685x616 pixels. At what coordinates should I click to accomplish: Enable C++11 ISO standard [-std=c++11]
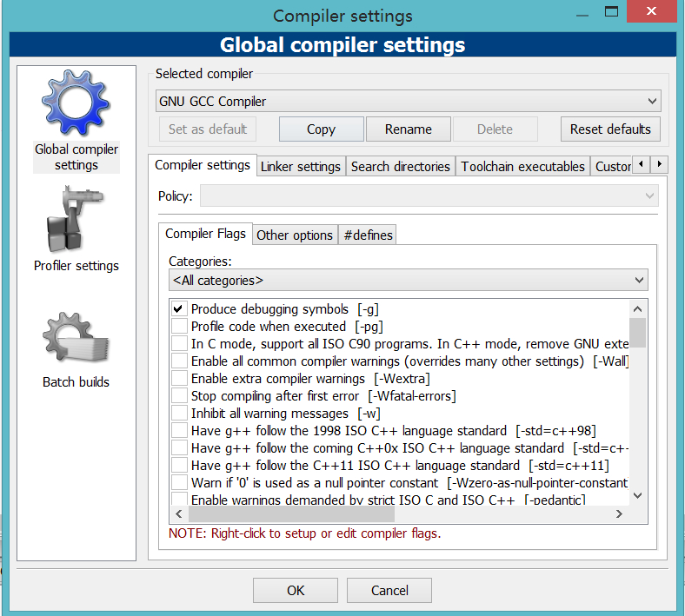(179, 466)
